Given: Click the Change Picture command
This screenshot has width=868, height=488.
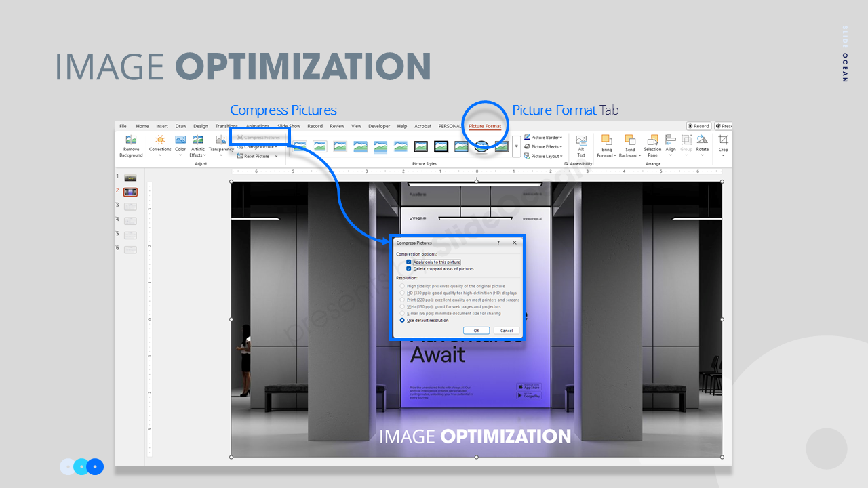Looking at the screenshot, I should pos(257,146).
